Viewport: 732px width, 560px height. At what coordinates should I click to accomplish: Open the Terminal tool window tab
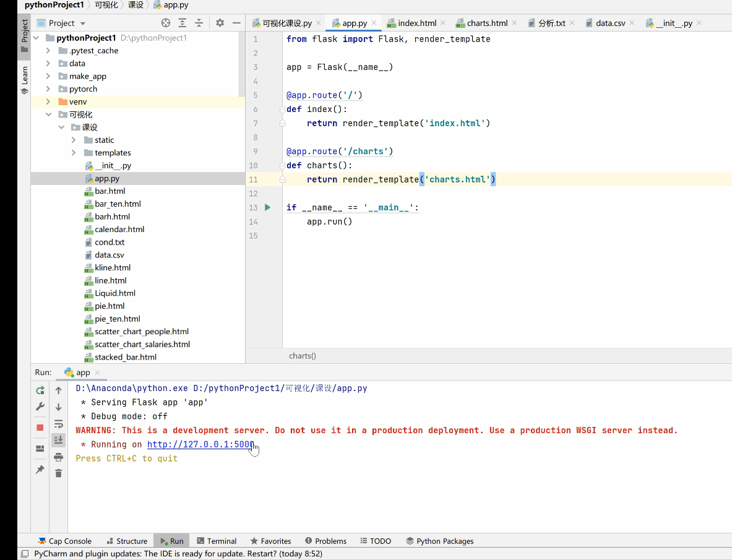(x=216, y=541)
